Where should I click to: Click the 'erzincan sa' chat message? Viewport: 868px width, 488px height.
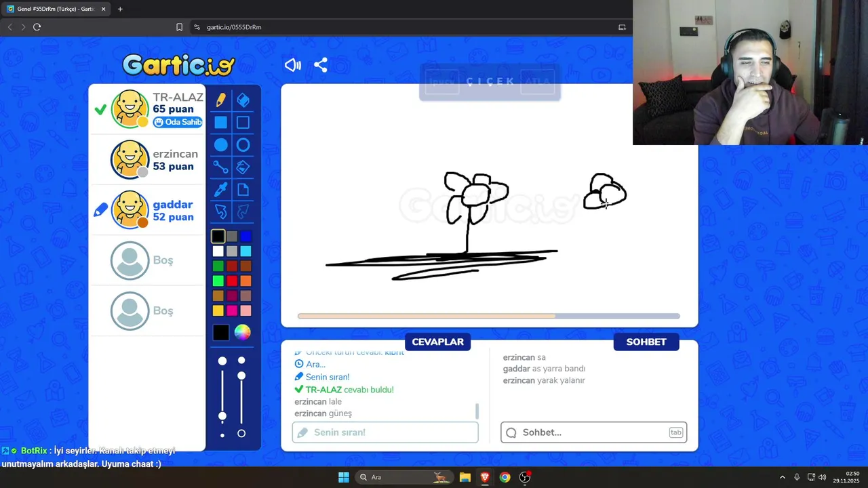[x=524, y=357]
